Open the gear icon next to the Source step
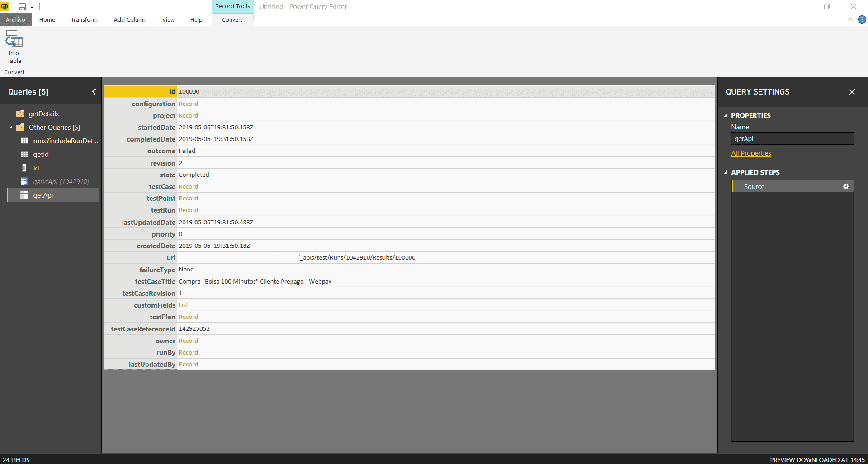Viewport: 868px width, 464px height. (846, 186)
